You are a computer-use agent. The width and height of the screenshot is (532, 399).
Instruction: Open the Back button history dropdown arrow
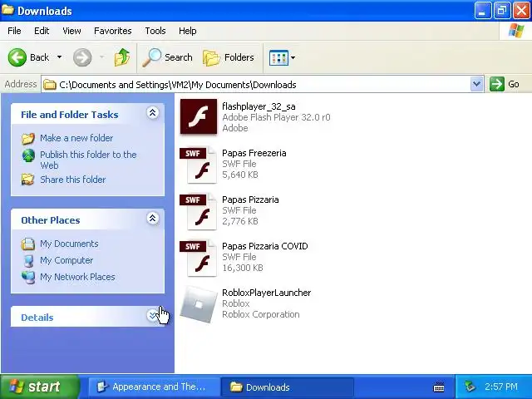tap(59, 57)
